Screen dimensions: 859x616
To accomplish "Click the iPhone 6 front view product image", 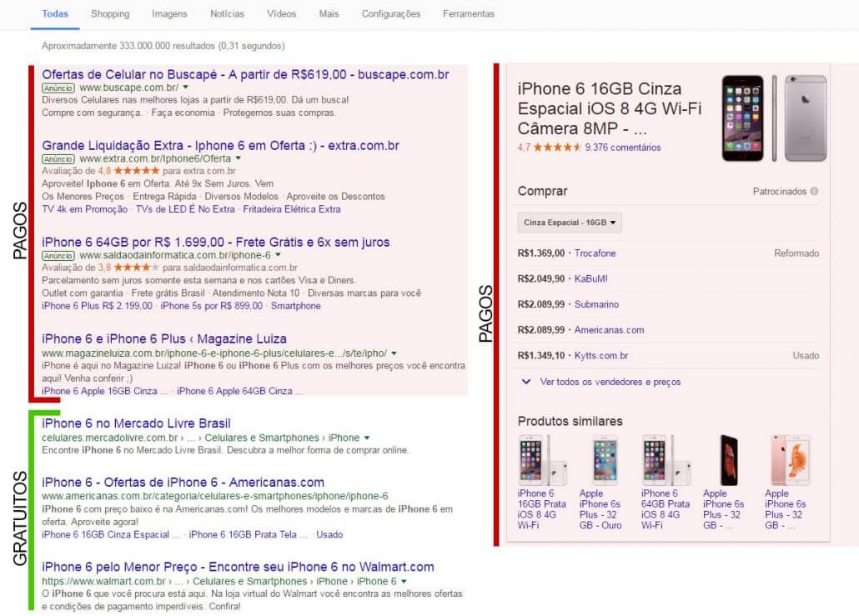I will point(742,118).
